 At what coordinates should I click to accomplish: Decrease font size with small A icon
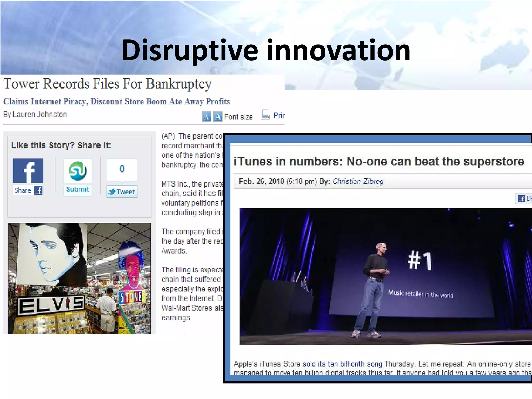tap(207, 117)
